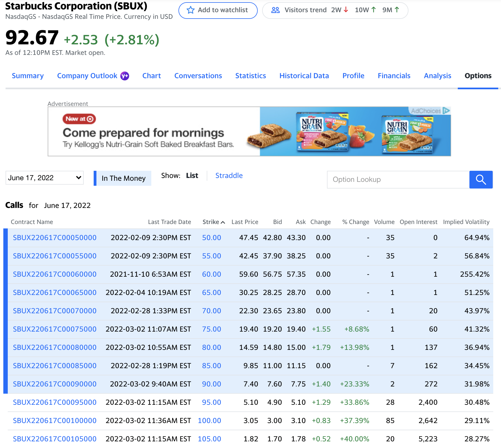Image resolution: width=501 pixels, height=448 pixels.
Task: Click the Visitors trend pill
Action: pyautogui.click(x=335, y=11)
